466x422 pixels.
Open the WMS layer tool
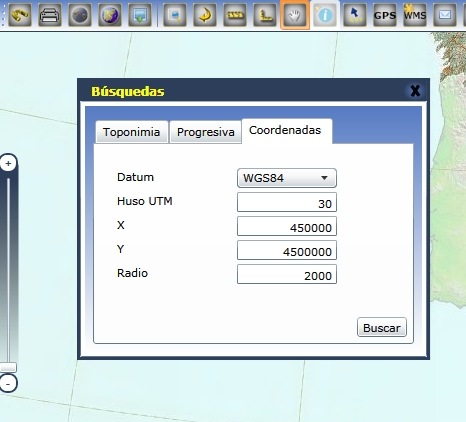[415, 15]
